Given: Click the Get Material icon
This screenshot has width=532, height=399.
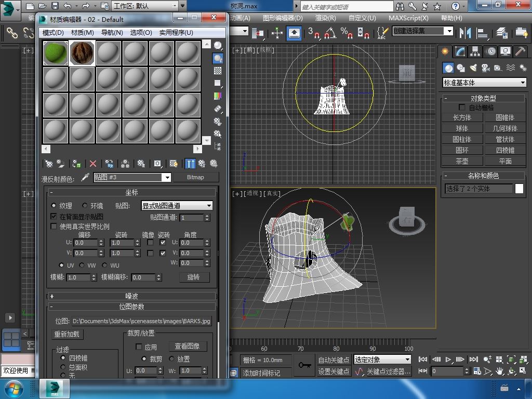Looking at the screenshot, I should point(48,164).
